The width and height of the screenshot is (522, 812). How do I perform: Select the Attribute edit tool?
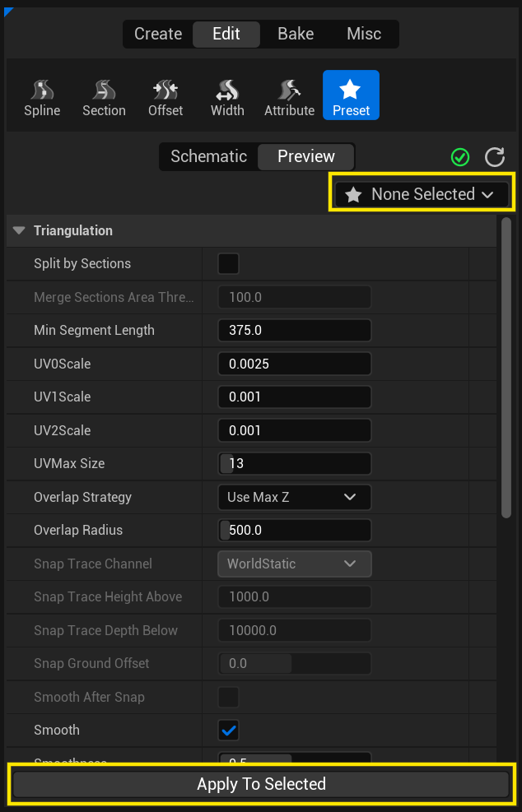click(x=289, y=95)
